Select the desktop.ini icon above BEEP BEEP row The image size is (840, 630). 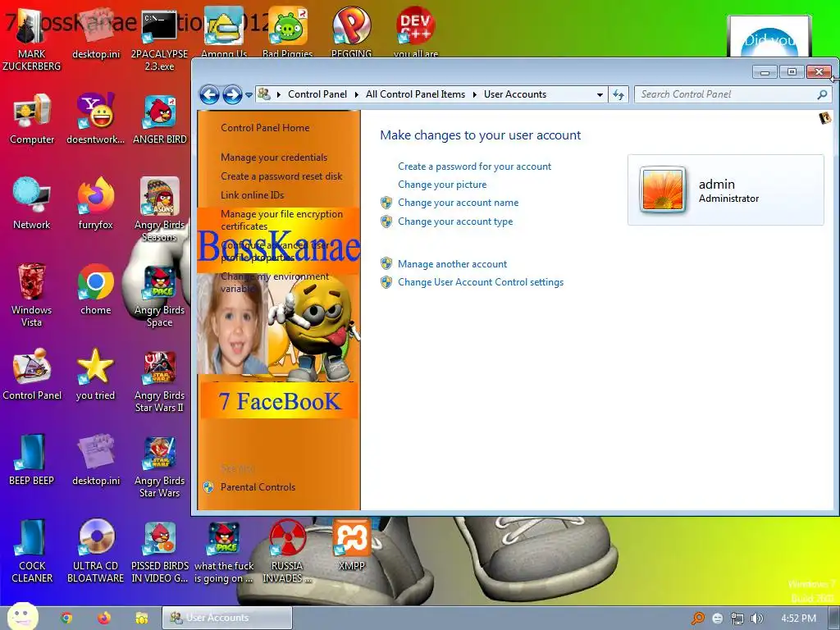[95, 459]
